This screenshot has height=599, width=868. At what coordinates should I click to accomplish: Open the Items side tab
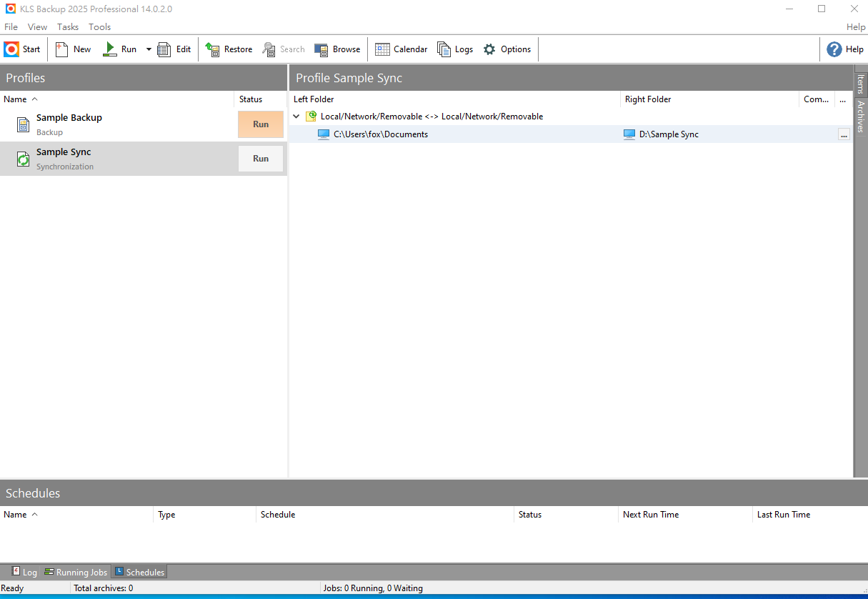861,84
